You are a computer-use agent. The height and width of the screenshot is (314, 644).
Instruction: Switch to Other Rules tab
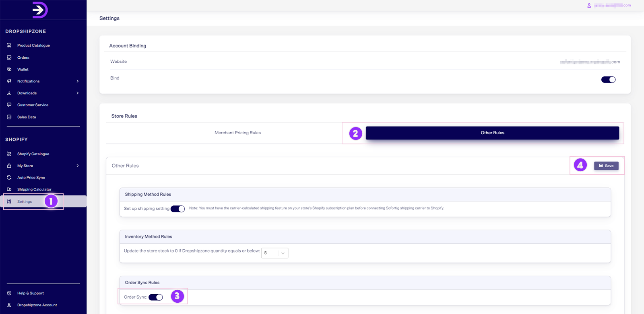pyautogui.click(x=492, y=133)
